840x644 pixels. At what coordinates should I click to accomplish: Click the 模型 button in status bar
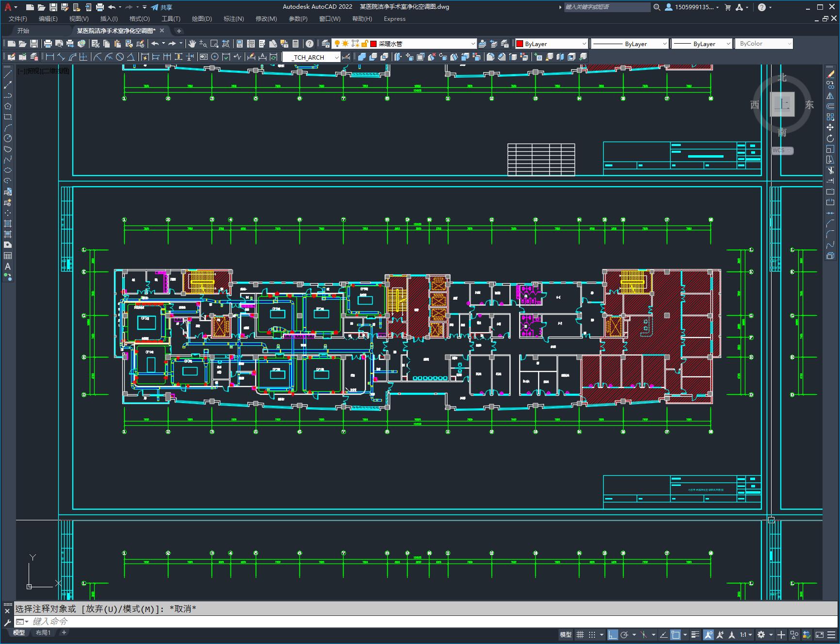tap(566, 634)
